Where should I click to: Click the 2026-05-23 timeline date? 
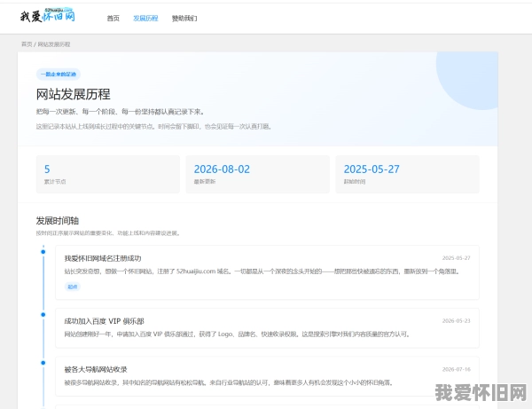pyautogui.click(x=456, y=321)
